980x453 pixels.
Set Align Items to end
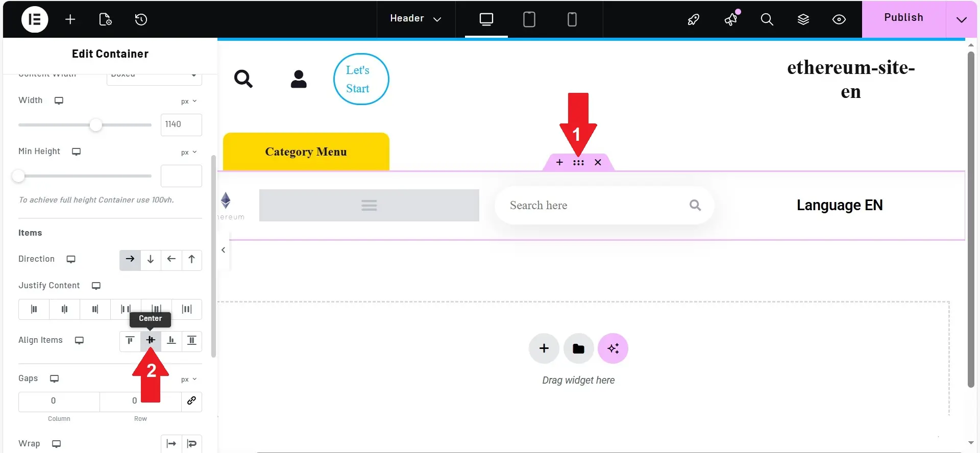point(171,341)
